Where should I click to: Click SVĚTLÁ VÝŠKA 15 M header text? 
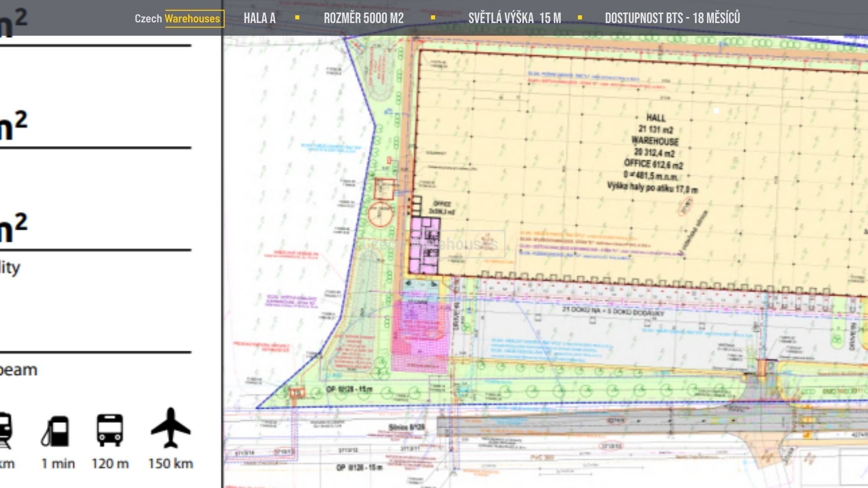[514, 18]
